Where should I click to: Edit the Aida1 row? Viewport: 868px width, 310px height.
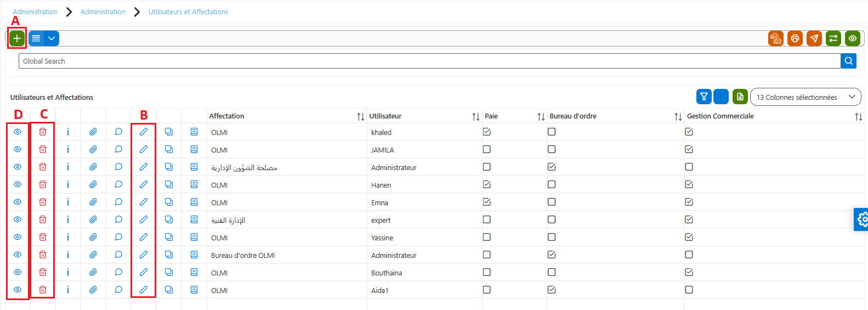point(144,290)
